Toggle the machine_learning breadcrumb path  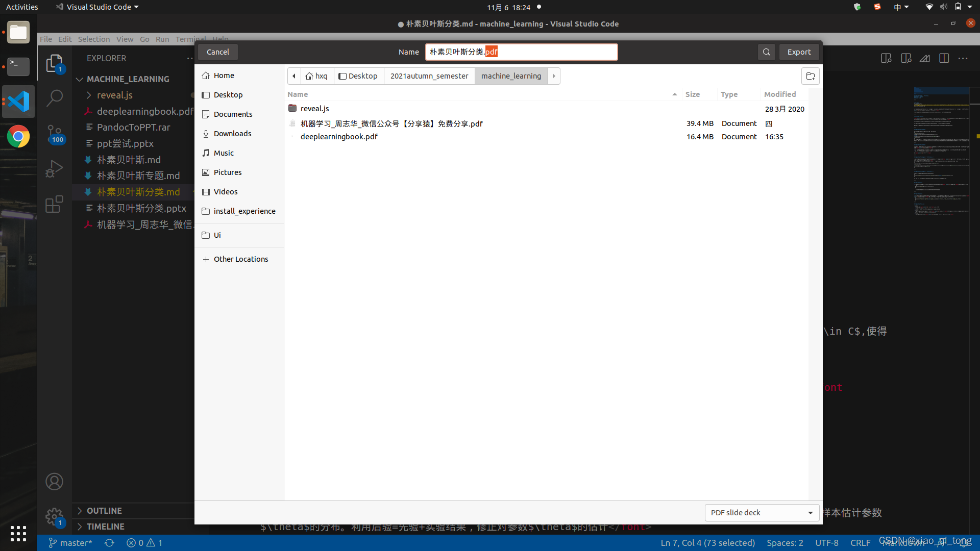(511, 76)
